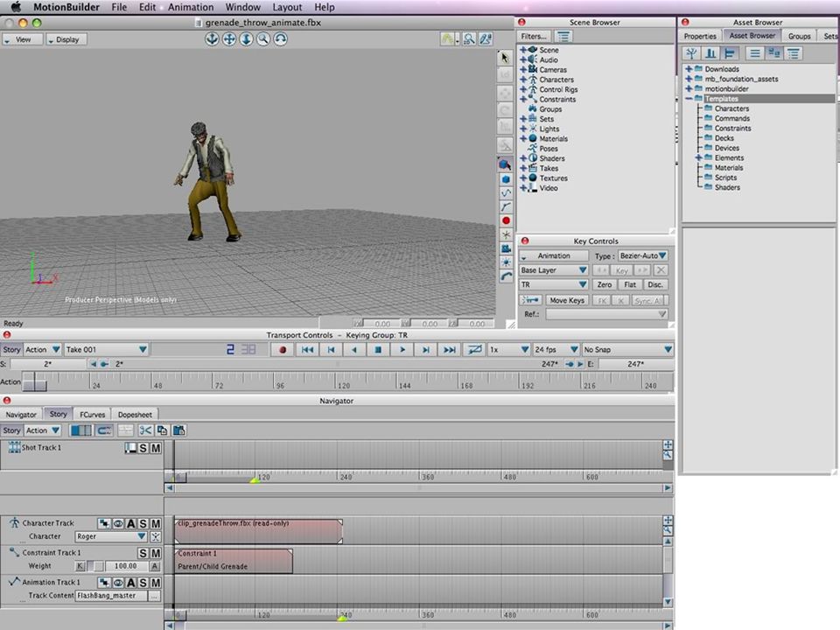The image size is (840, 630).
Task: Click the Flat button in Key Controls
Action: 630,285
